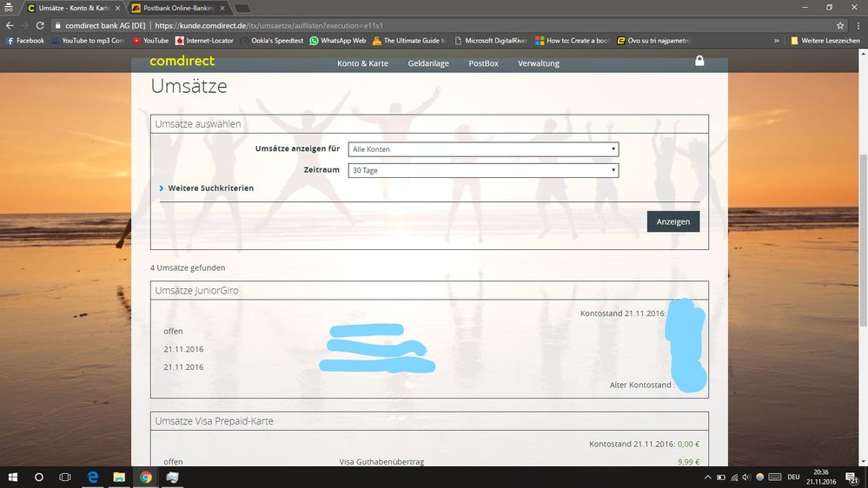Click the Visa Guthabenübertrag entry
868x488 pixels.
pyautogui.click(x=381, y=461)
